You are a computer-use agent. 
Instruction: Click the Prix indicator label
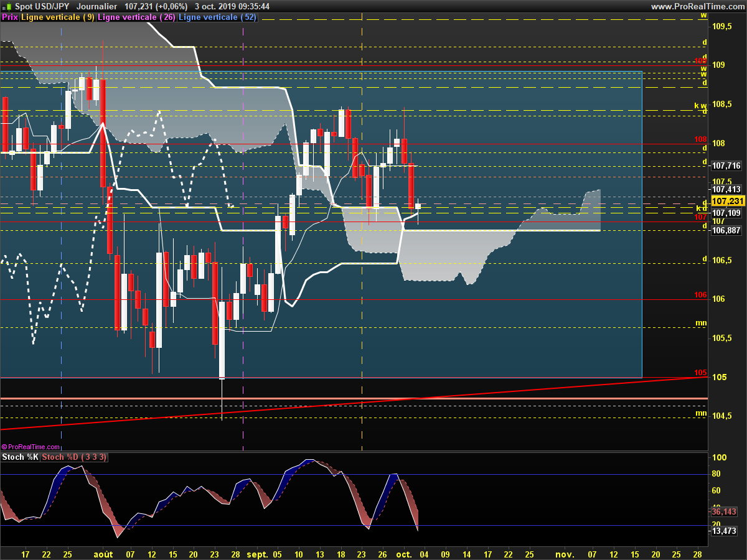pyautogui.click(x=9, y=17)
